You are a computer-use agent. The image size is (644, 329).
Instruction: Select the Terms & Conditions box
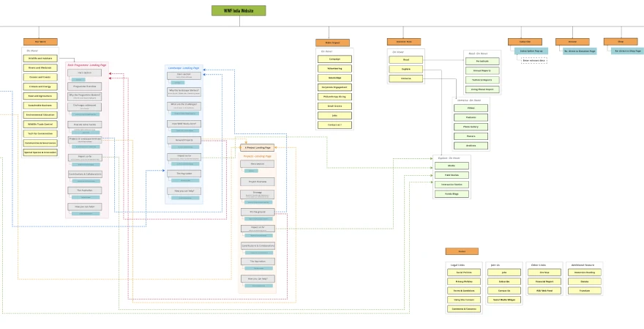(464, 291)
